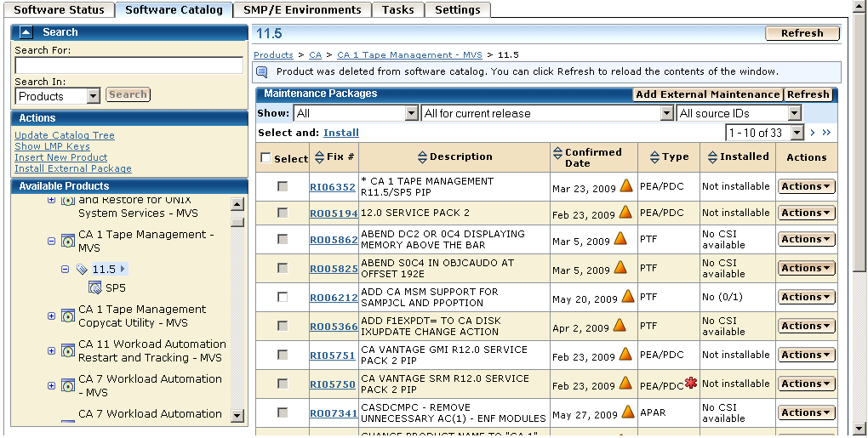Image resolution: width=868 pixels, height=438 pixels.
Task: Tick checkbox for RO05194 row
Action: pyautogui.click(x=283, y=213)
